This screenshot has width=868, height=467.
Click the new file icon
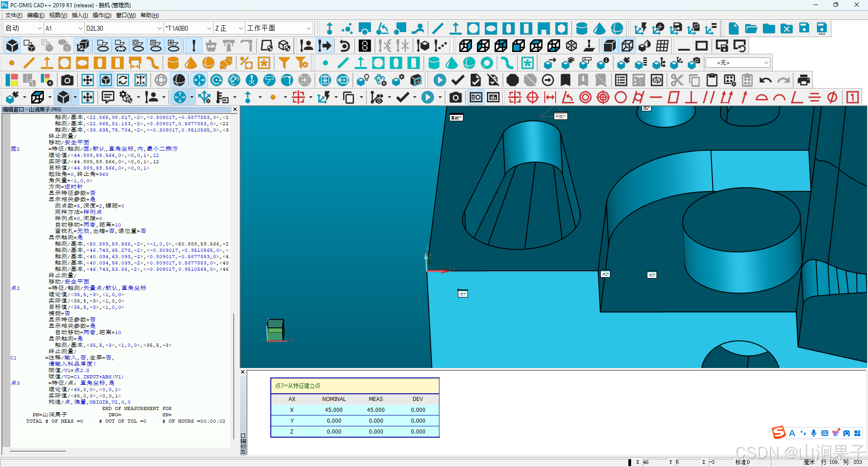(734, 28)
